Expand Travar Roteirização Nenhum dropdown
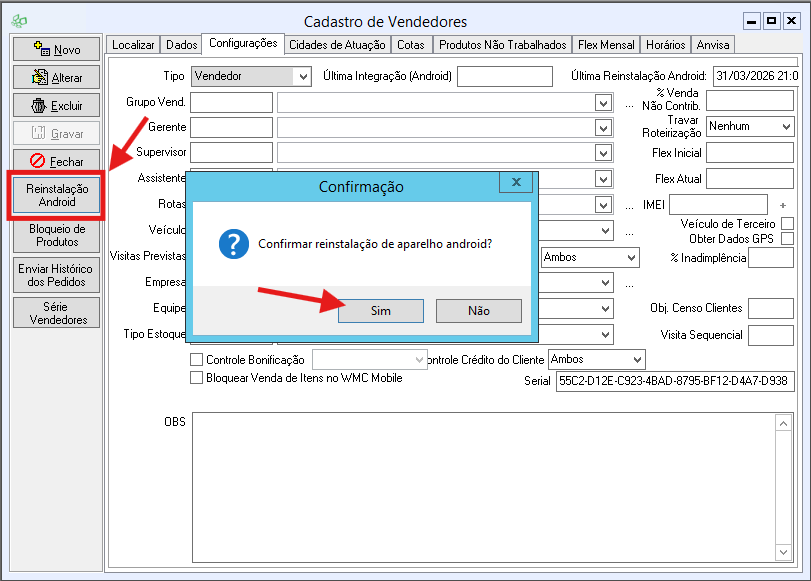Screen dimensions: 811x581 [784, 127]
